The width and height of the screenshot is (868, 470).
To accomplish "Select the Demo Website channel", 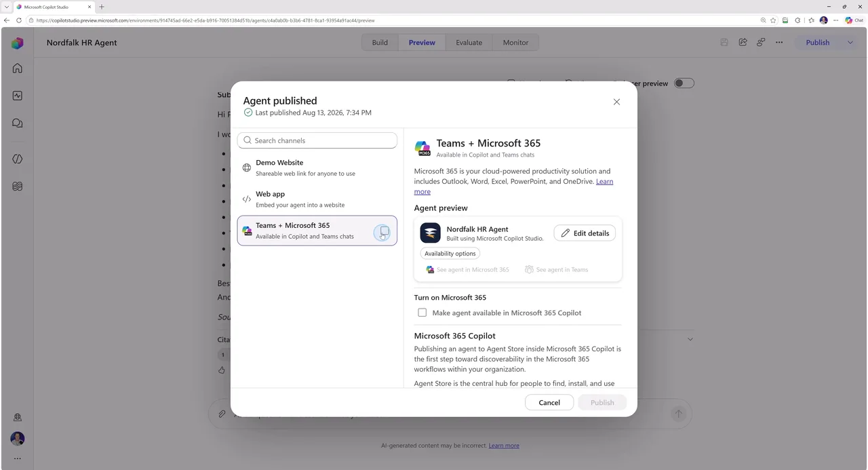I will coord(317,168).
